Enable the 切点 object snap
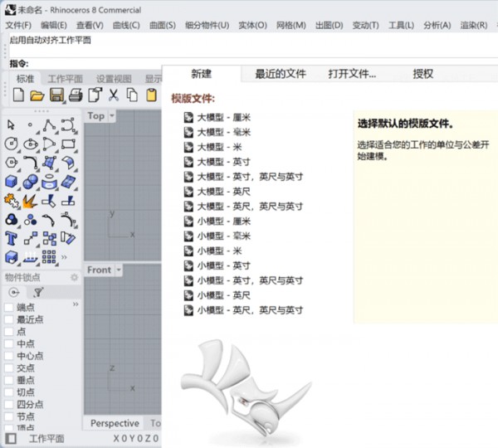This screenshot has width=498, height=448. tap(8, 392)
